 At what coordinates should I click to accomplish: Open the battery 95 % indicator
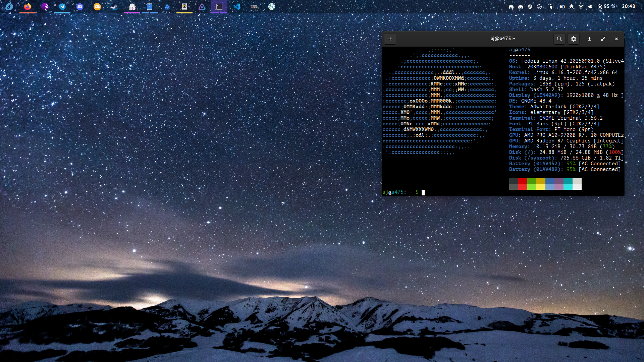tap(606, 6)
